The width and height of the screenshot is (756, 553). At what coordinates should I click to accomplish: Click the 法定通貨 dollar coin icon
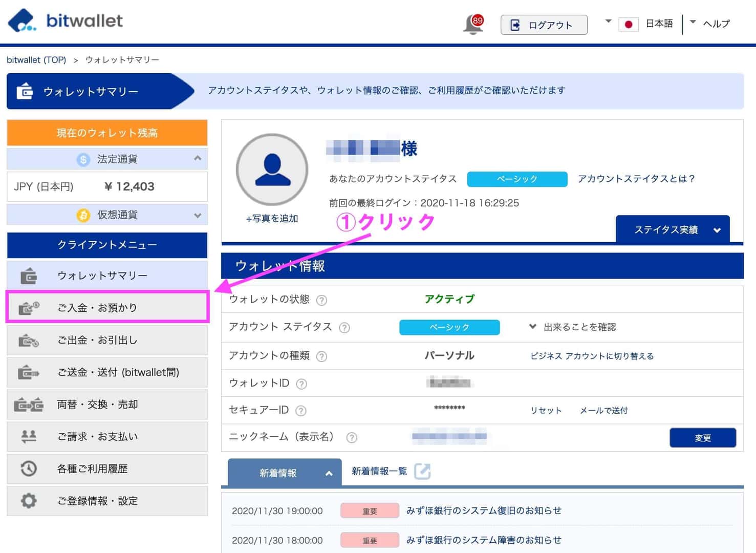point(83,159)
